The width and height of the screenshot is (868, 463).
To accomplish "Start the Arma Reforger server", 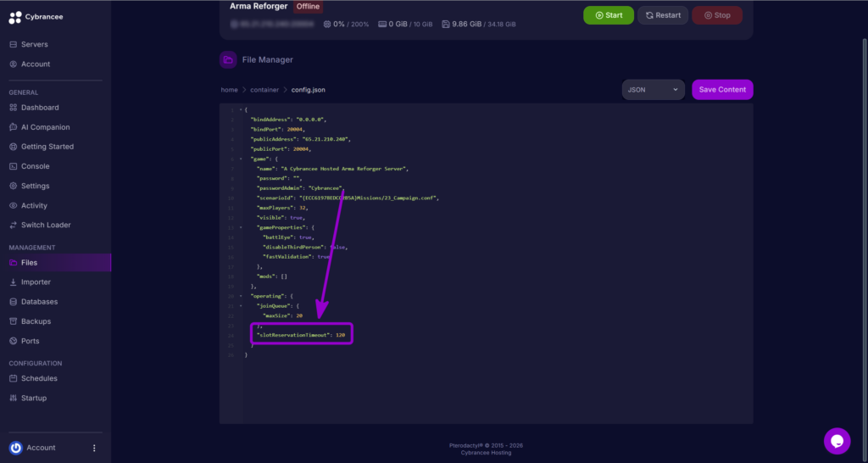I will (x=609, y=15).
